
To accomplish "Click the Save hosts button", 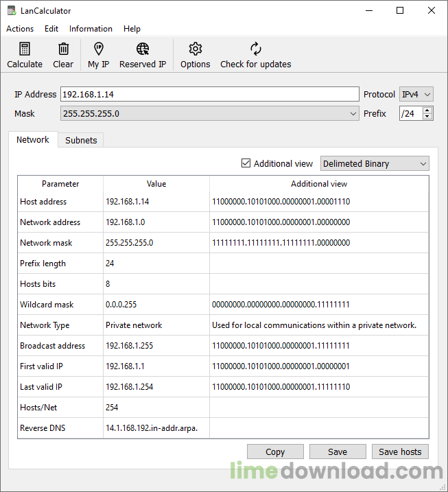I will pyautogui.click(x=400, y=452).
